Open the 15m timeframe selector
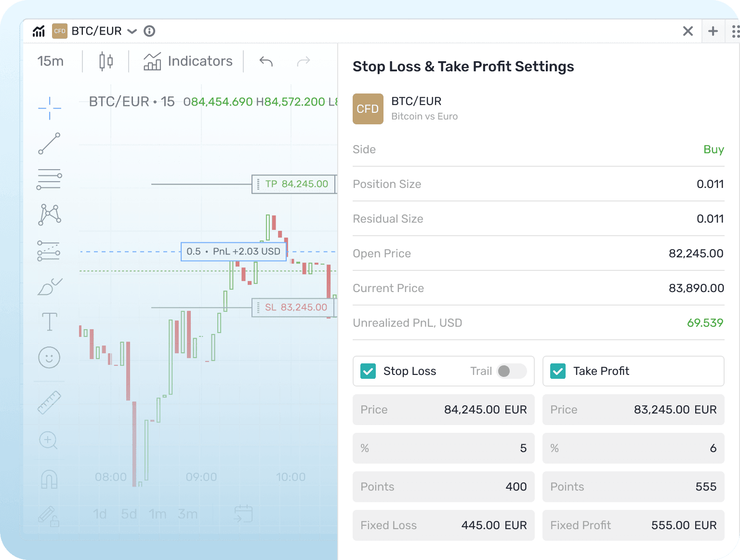 pos(50,61)
